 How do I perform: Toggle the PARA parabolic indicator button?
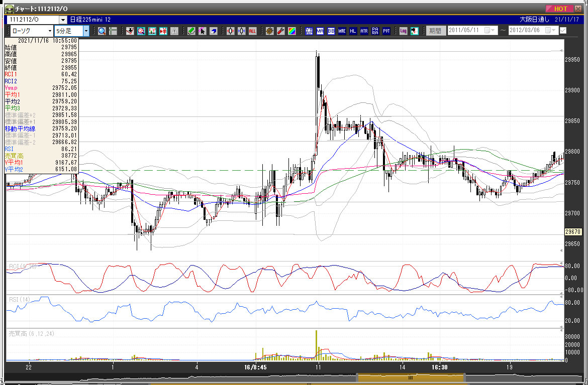click(x=375, y=31)
